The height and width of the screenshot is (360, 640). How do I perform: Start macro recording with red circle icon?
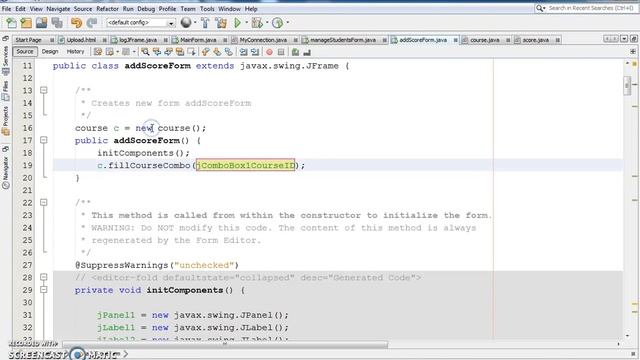(269, 52)
